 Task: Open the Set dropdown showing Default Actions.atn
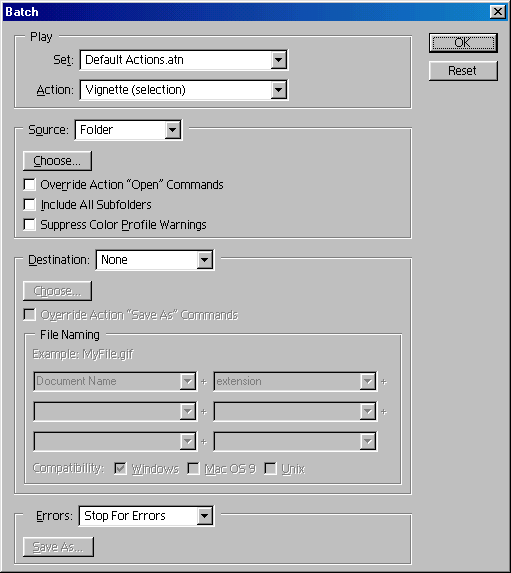(x=183, y=60)
